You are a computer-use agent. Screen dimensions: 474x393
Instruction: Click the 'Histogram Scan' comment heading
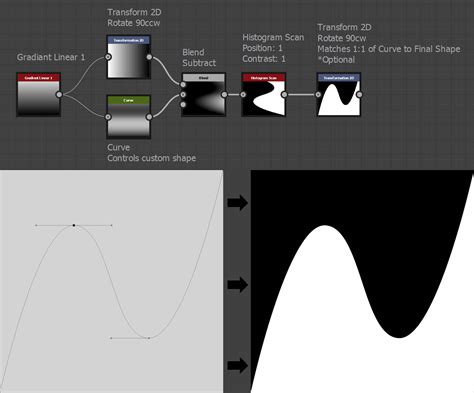coord(273,37)
